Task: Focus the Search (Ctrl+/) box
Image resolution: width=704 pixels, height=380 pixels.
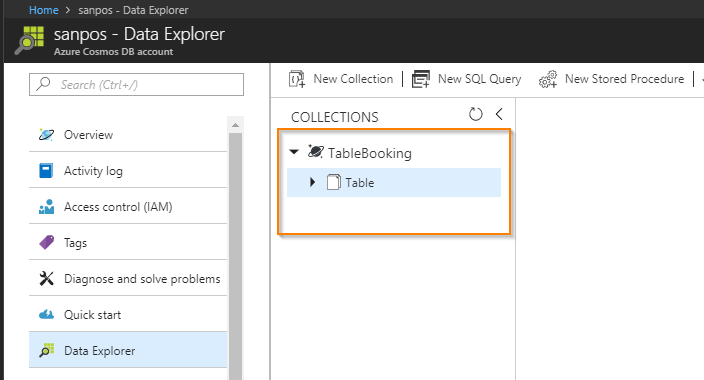Action: click(136, 84)
